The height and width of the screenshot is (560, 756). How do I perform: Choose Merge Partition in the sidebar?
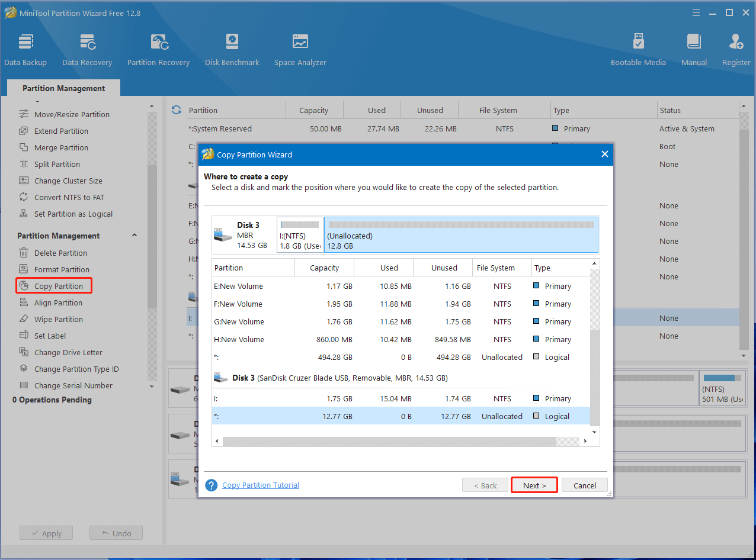click(61, 147)
